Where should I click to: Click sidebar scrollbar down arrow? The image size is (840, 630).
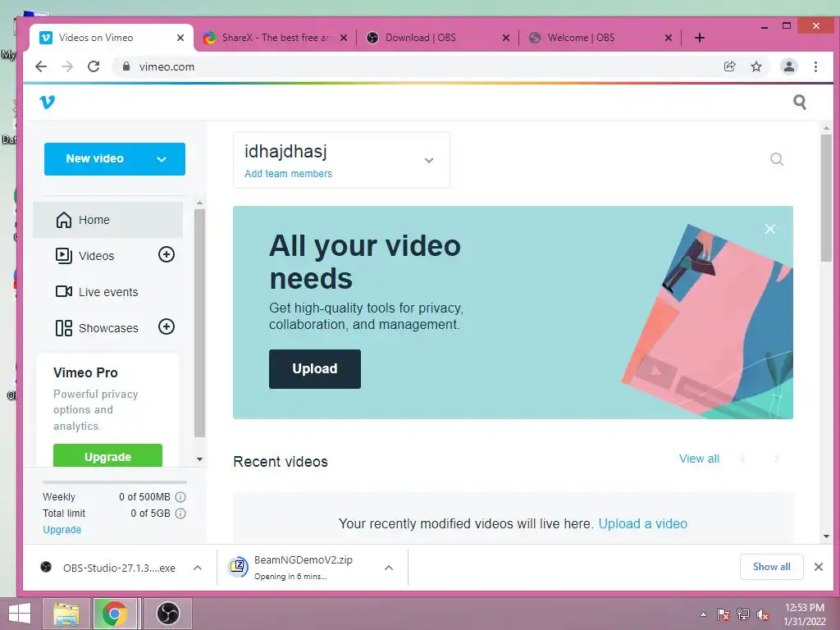(199, 459)
